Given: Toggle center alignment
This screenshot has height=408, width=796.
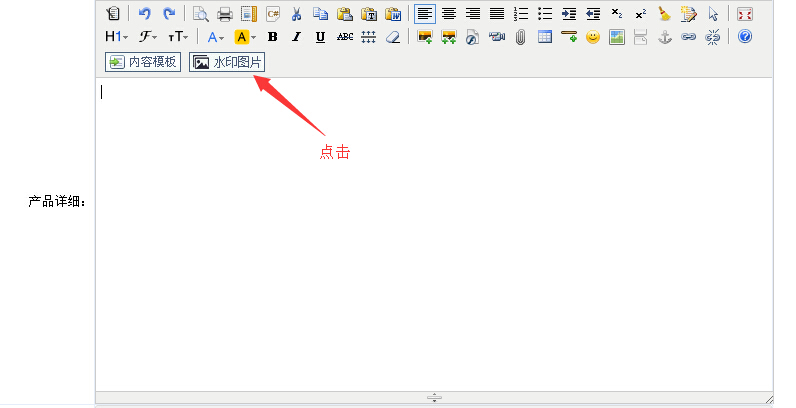Looking at the screenshot, I should (448, 14).
